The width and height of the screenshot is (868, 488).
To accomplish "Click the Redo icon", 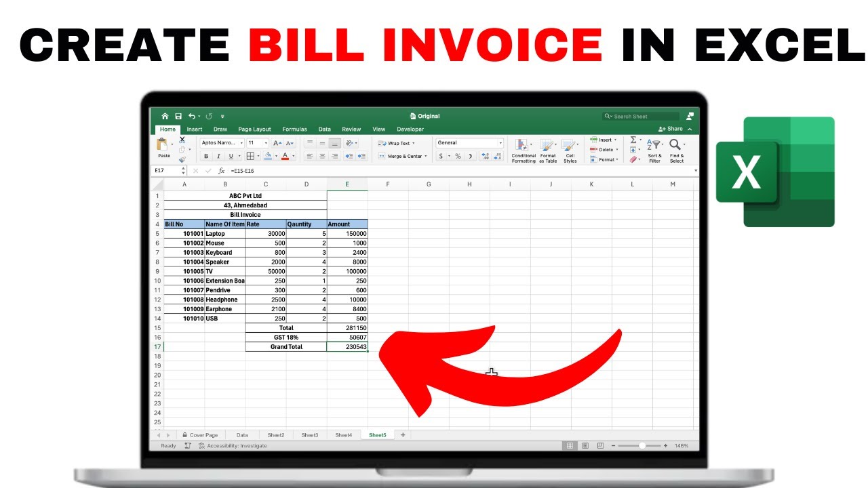I will pyautogui.click(x=209, y=116).
